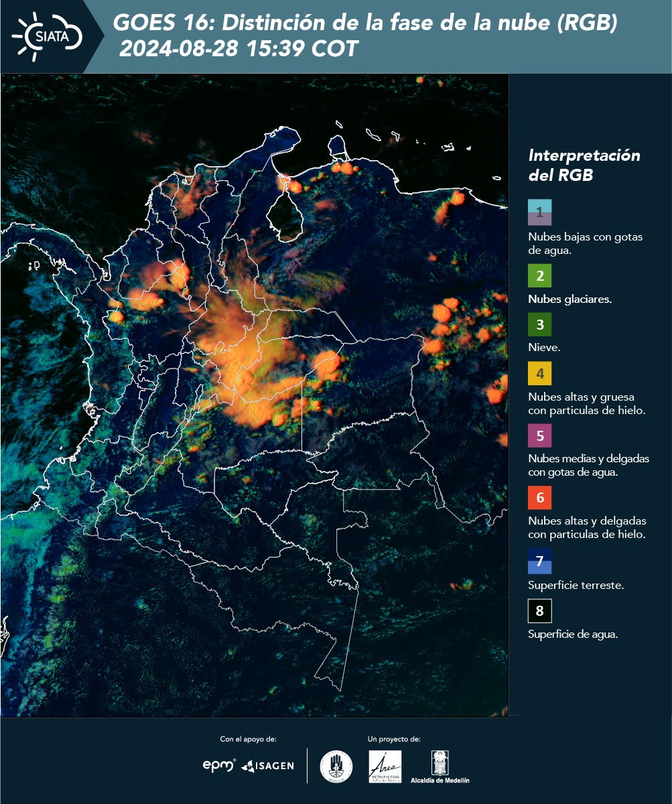Viewport: 672px width, 804px height.
Task: Select legend swatch number 1
Action: 539,212
